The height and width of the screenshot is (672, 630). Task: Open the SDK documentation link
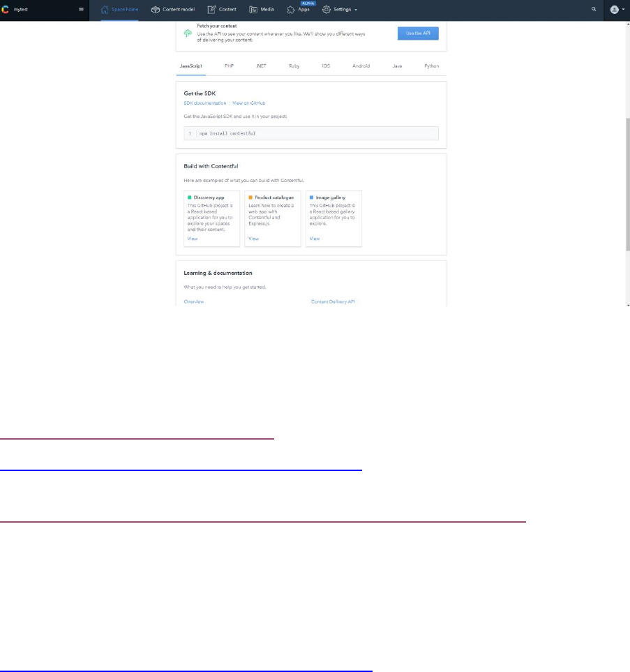(205, 103)
